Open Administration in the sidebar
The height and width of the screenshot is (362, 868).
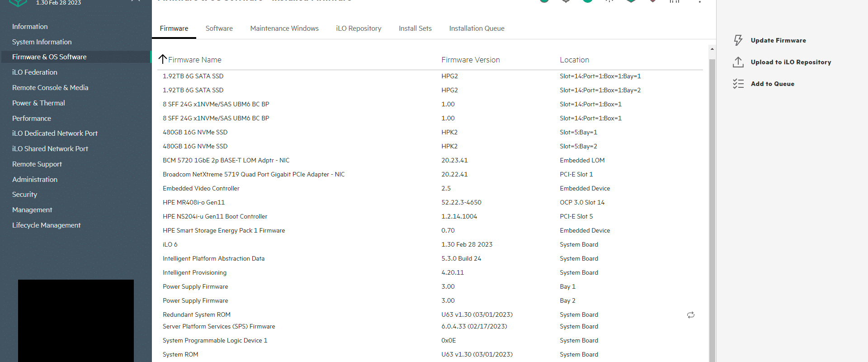coord(35,180)
